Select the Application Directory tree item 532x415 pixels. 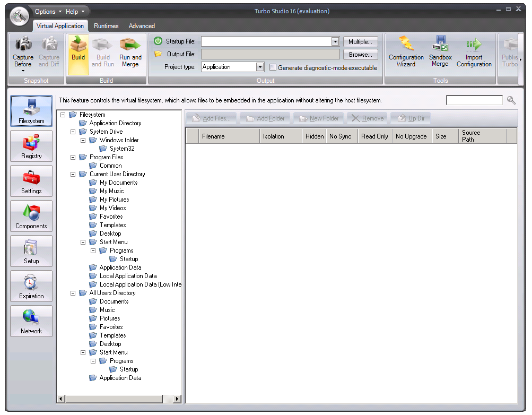pyautogui.click(x=115, y=123)
